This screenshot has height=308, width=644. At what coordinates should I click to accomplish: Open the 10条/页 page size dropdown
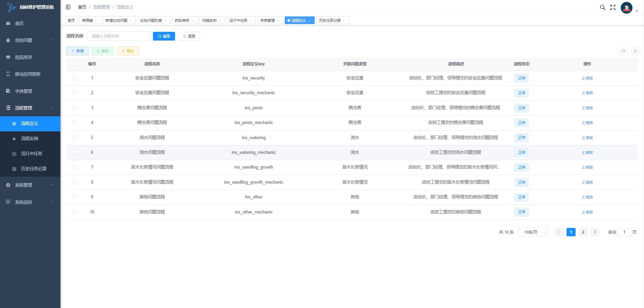(x=533, y=232)
